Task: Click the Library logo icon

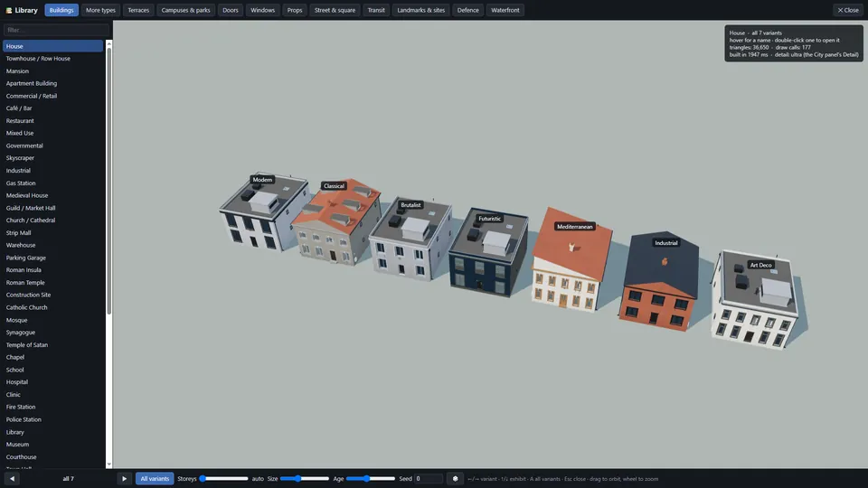Action: [x=9, y=10]
